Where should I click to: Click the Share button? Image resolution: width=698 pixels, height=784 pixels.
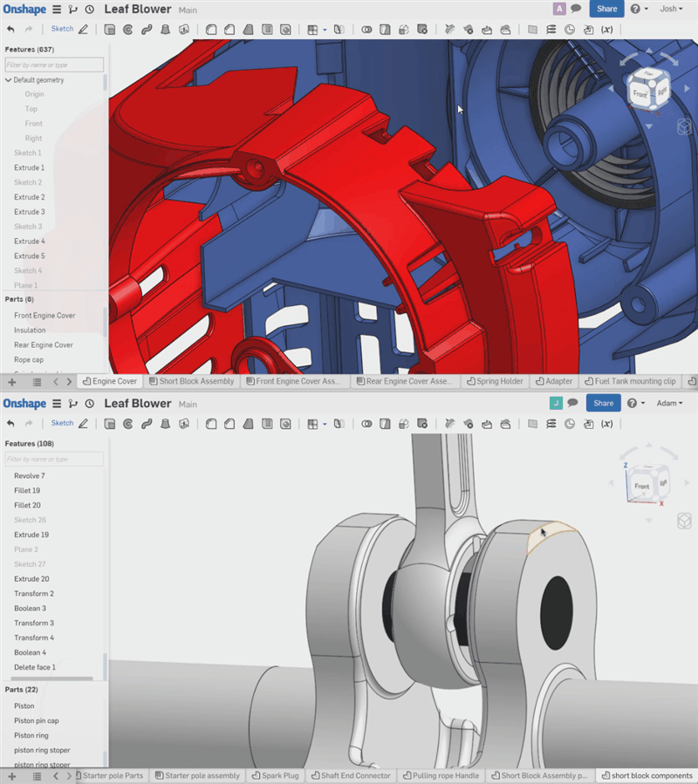606,9
